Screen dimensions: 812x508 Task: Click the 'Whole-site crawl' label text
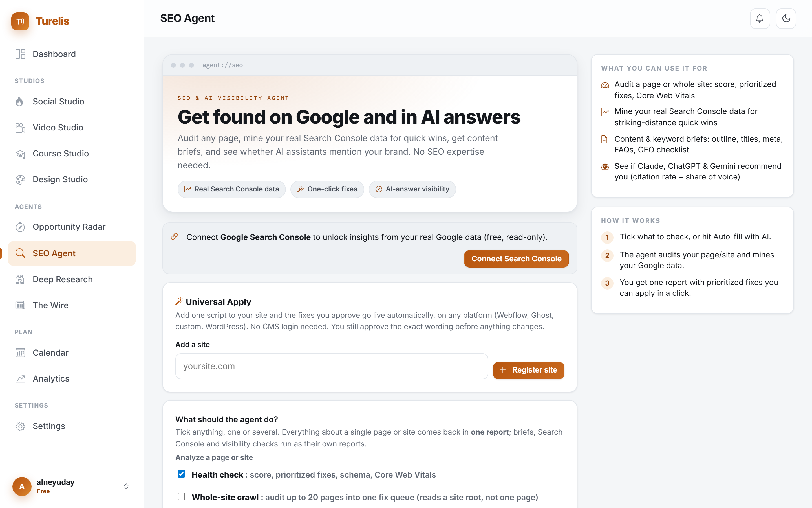[x=225, y=497]
